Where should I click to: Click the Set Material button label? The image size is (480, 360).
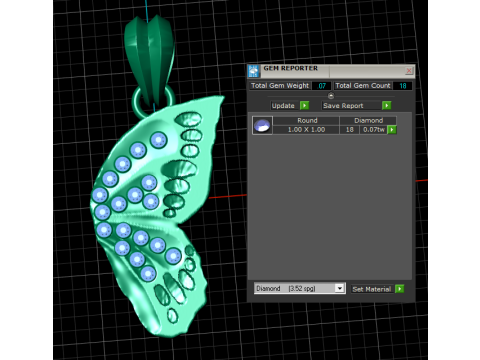(x=372, y=289)
